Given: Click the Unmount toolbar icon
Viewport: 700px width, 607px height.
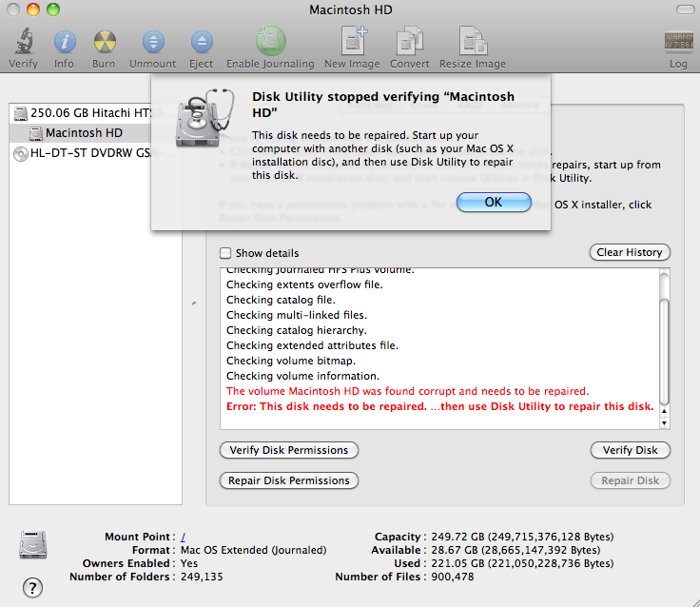Looking at the screenshot, I should [153, 42].
